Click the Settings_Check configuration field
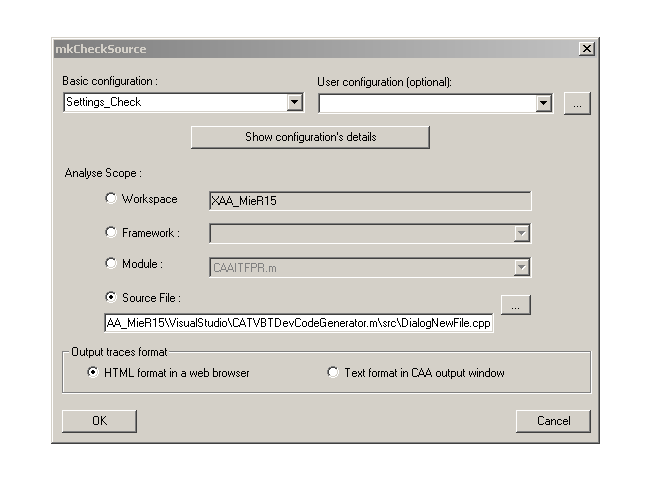 click(175, 102)
